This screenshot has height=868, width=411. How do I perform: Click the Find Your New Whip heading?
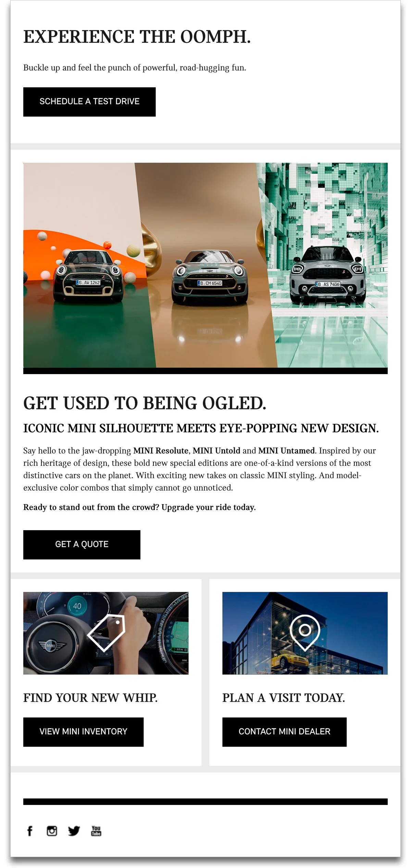pos(90,698)
